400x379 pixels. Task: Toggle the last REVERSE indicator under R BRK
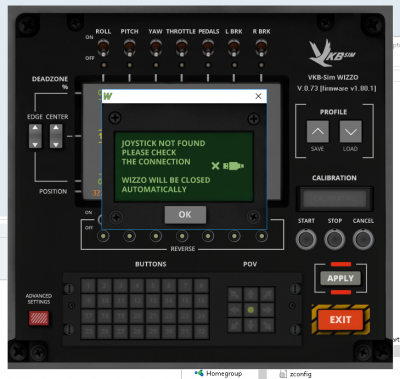[261, 236]
